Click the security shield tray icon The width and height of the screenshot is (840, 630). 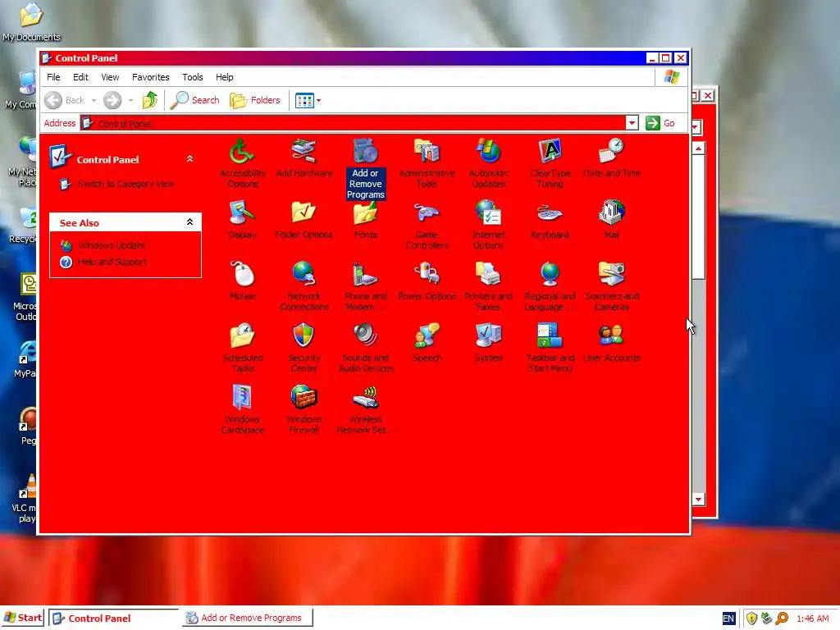tap(751, 619)
